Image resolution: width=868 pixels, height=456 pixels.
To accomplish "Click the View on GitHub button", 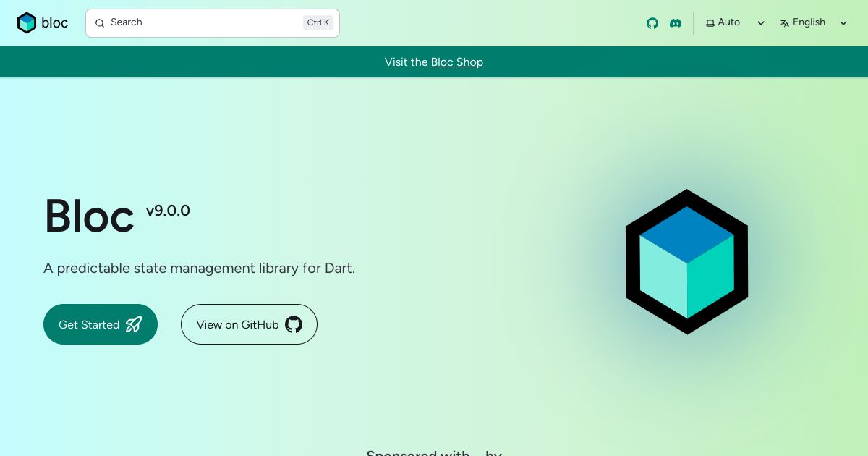I will pos(249,324).
